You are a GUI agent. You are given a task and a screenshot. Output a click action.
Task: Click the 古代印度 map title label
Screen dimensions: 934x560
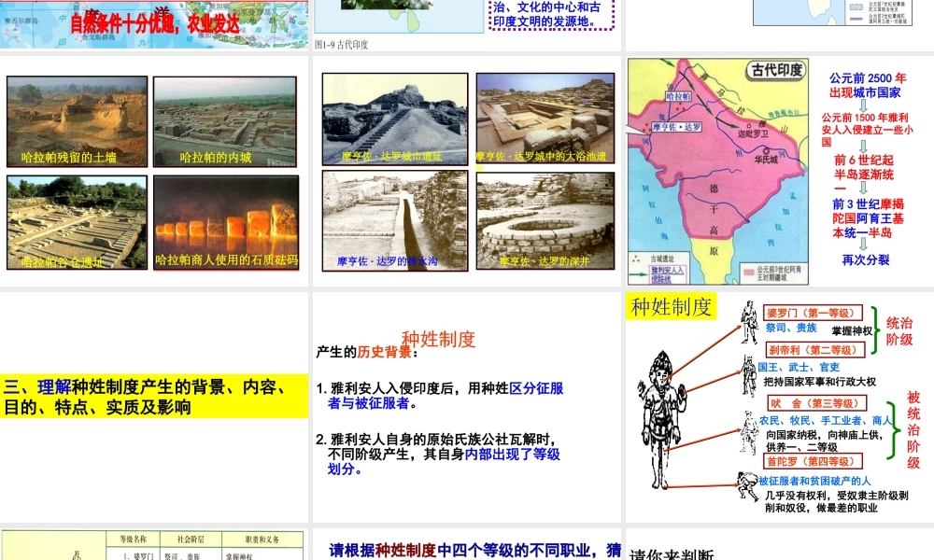(x=776, y=70)
